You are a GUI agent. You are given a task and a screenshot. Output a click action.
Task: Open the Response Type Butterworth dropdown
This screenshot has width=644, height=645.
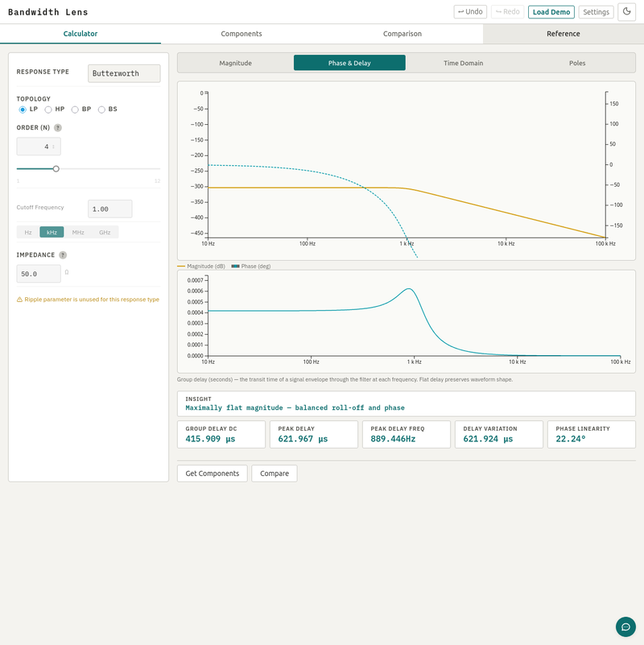point(124,73)
